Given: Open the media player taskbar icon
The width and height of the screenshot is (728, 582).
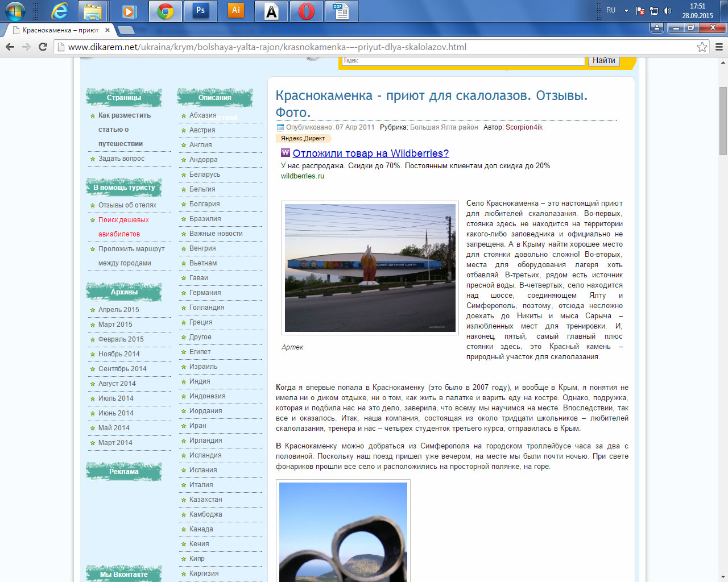Looking at the screenshot, I should point(129,11).
